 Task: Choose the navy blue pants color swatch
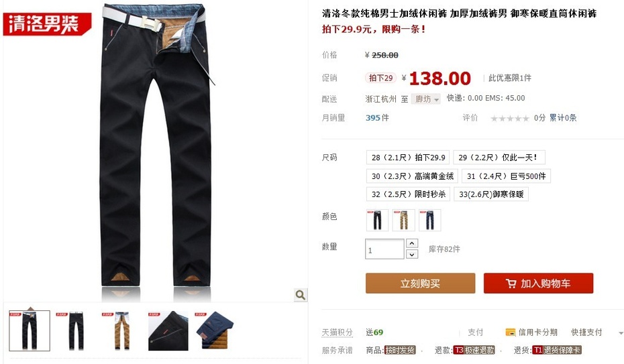pyautogui.click(x=430, y=220)
